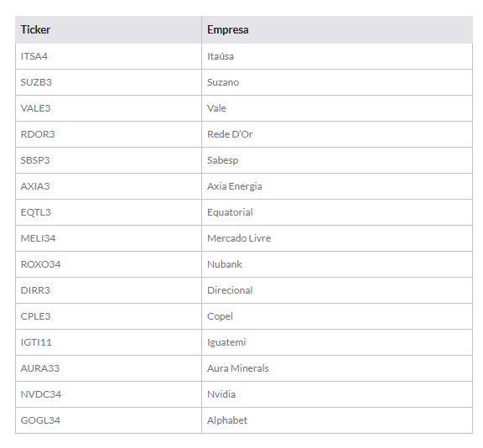Click the Sabesp company cell
Viewport: 483px width, 448px height.
tap(337, 160)
